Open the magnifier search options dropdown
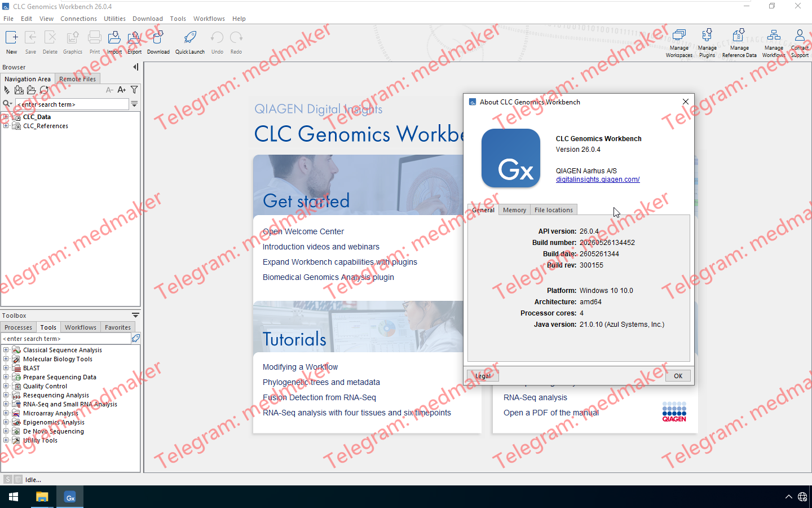 (7, 104)
